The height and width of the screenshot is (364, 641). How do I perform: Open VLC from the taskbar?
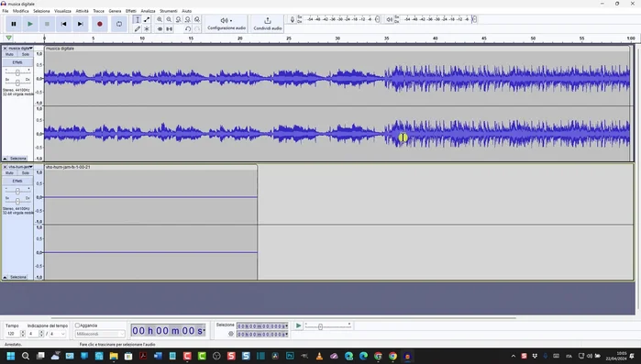point(319,356)
